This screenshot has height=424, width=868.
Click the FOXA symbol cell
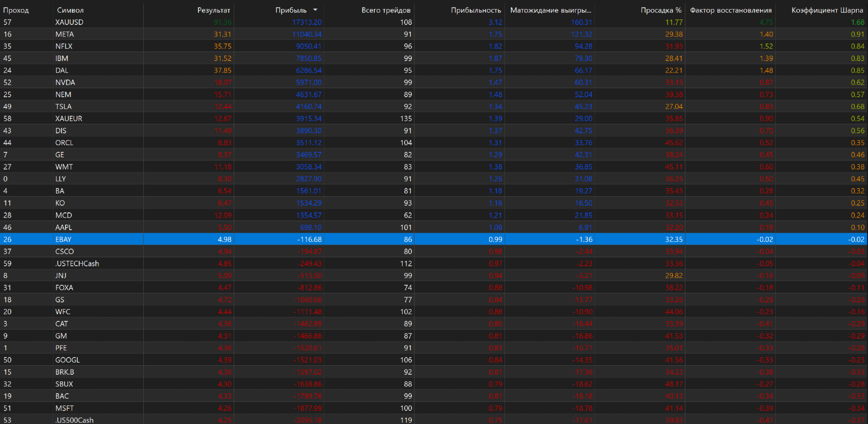click(64, 287)
